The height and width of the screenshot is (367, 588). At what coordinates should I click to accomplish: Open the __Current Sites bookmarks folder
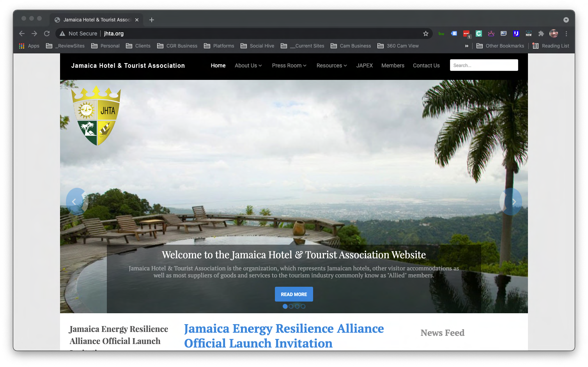(303, 46)
